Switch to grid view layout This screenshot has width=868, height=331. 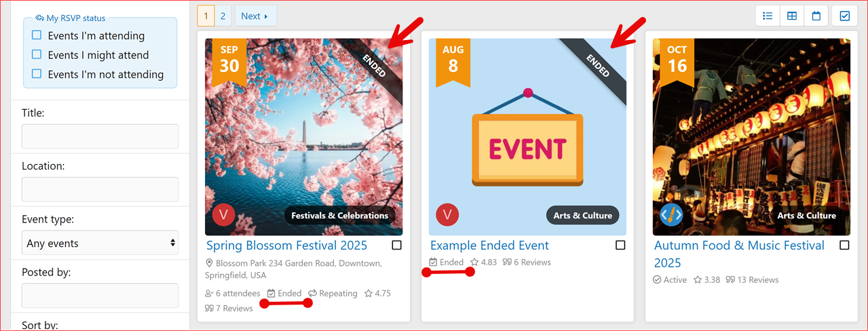(x=792, y=16)
